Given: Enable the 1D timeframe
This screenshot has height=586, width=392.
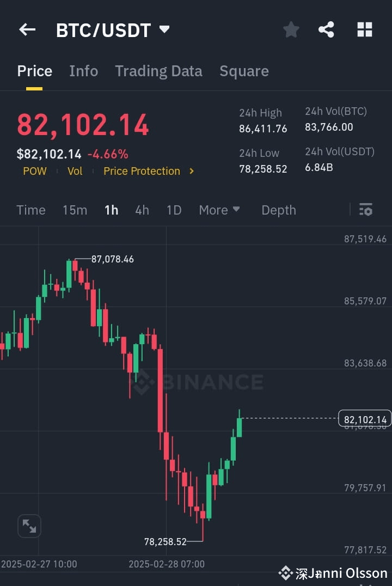Looking at the screenshot, I should tap(174, 210).
